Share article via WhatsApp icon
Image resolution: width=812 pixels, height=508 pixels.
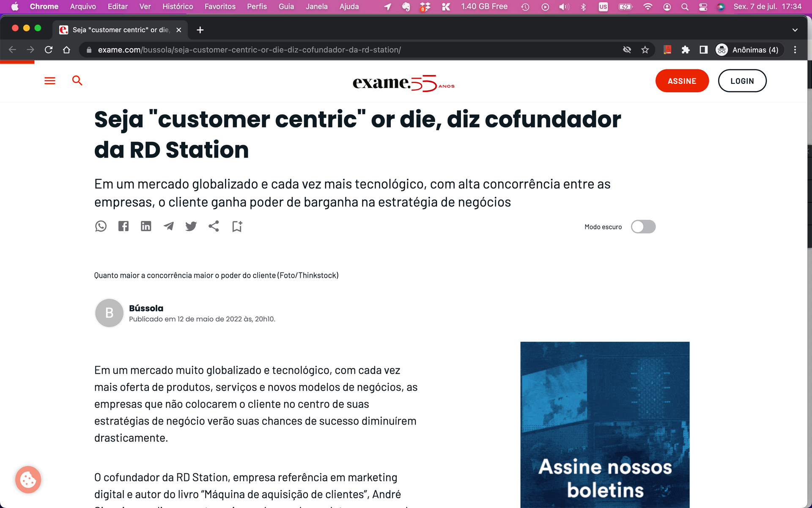[101, 226]
